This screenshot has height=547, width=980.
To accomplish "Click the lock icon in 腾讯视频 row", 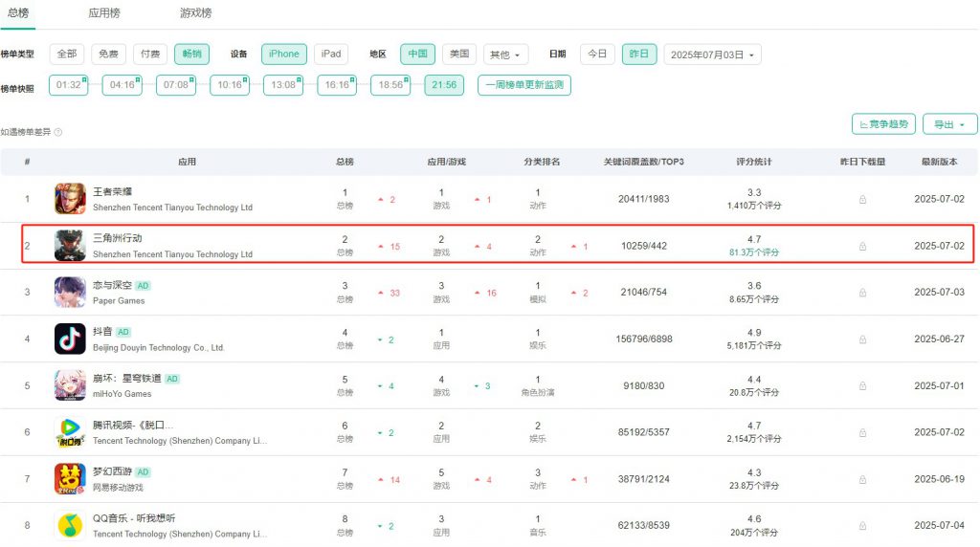I will tap(862, 432).
